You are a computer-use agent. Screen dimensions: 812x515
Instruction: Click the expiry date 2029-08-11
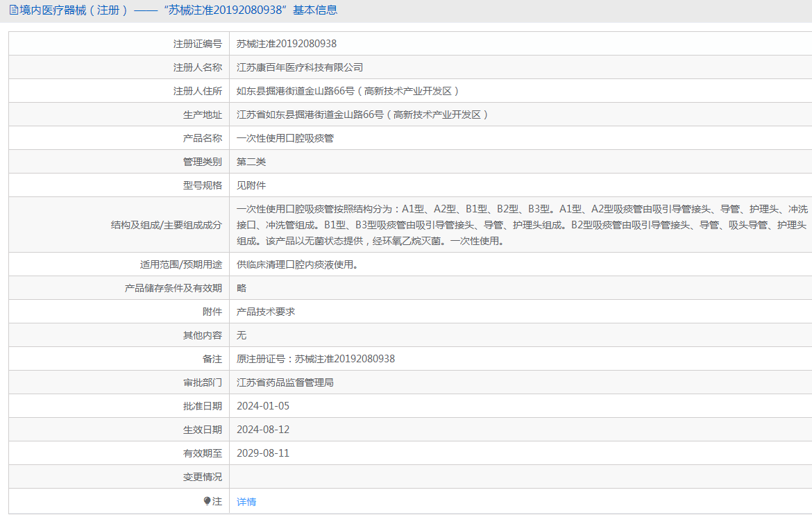[263, 453]
